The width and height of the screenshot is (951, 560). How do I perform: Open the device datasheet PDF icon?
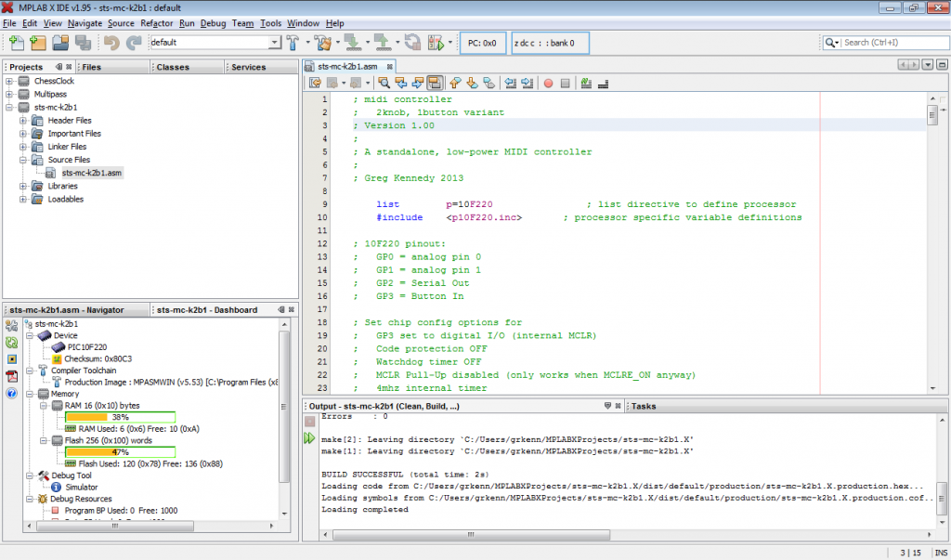pyautogui.click(x=11, y=376)
